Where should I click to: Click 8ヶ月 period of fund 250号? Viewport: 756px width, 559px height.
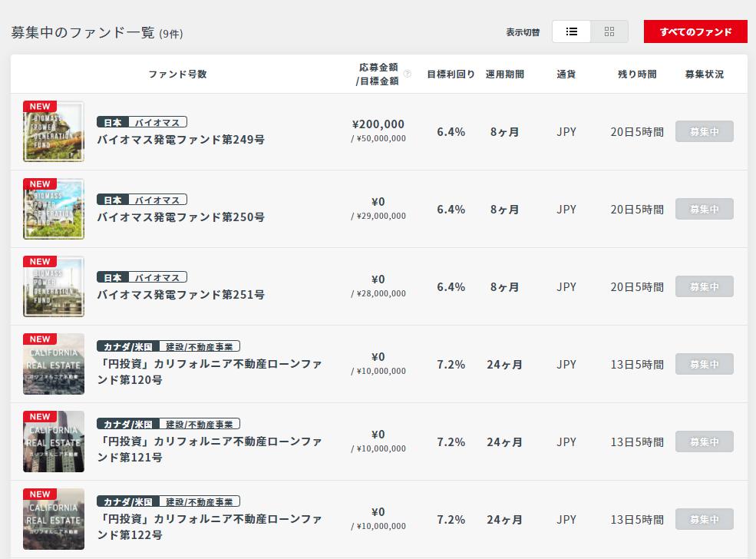tap(504, 210)
